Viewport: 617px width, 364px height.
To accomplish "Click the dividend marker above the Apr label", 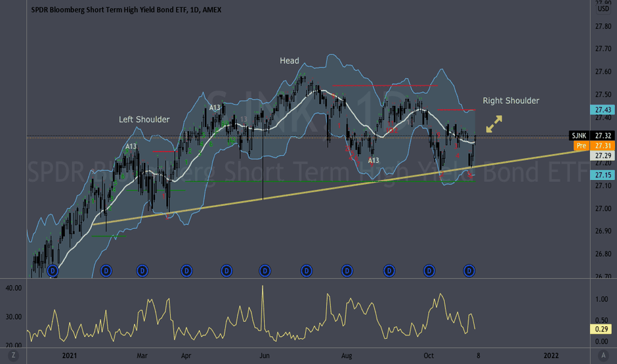I will coord(187,271).
